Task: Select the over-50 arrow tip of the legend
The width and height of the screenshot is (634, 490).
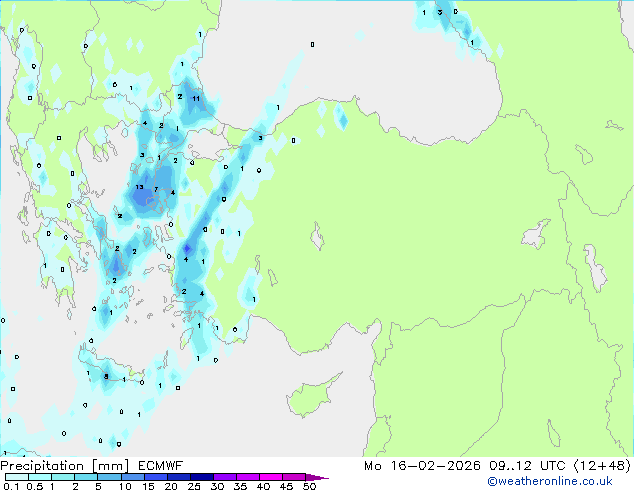Action: click(317, 477)
